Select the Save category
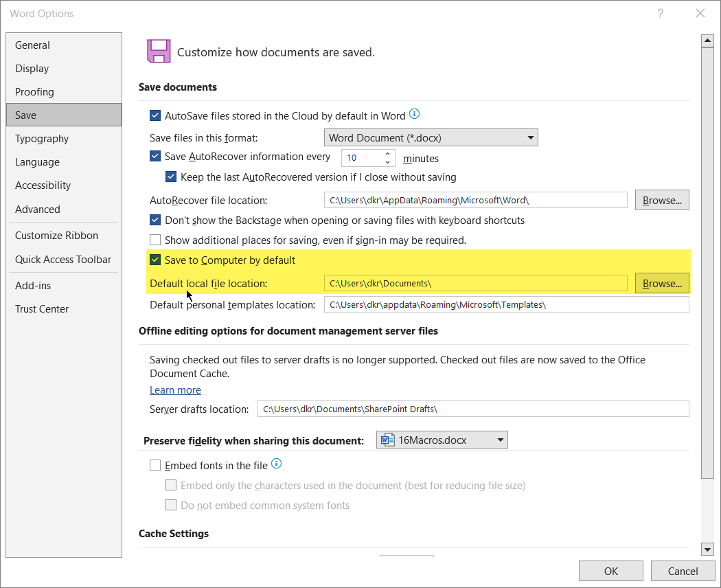 click(64, 115)
